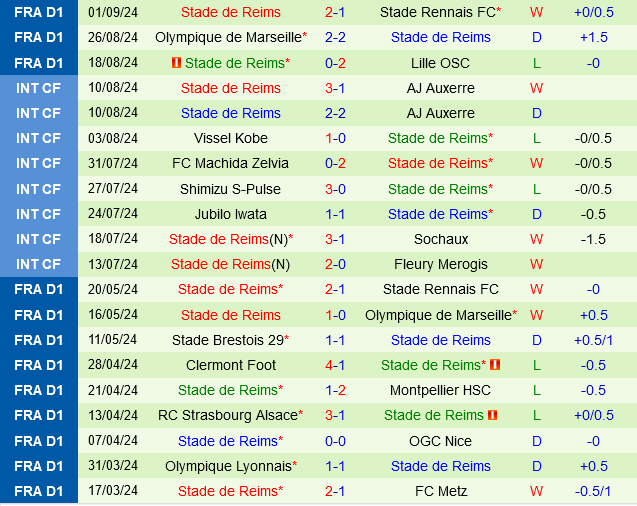Open Vissel Kobe team page
Image resolution: width=637 pixels, height=506 pixels.
[x=231, y=138]
